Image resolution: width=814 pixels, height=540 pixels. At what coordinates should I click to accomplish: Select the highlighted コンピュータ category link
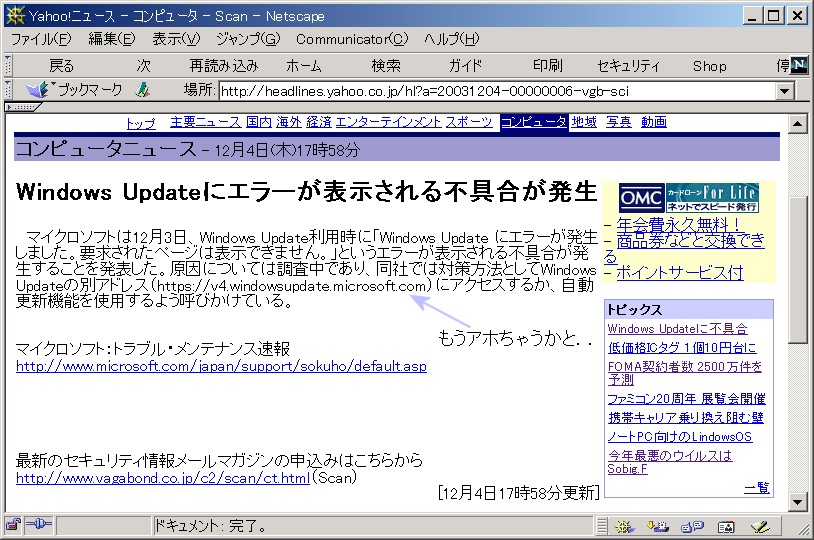(534, 123)
